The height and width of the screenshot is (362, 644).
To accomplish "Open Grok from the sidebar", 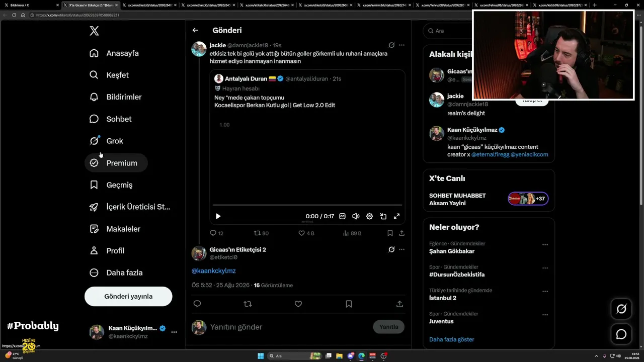I will pyautogui.click(x=106, y=141).
